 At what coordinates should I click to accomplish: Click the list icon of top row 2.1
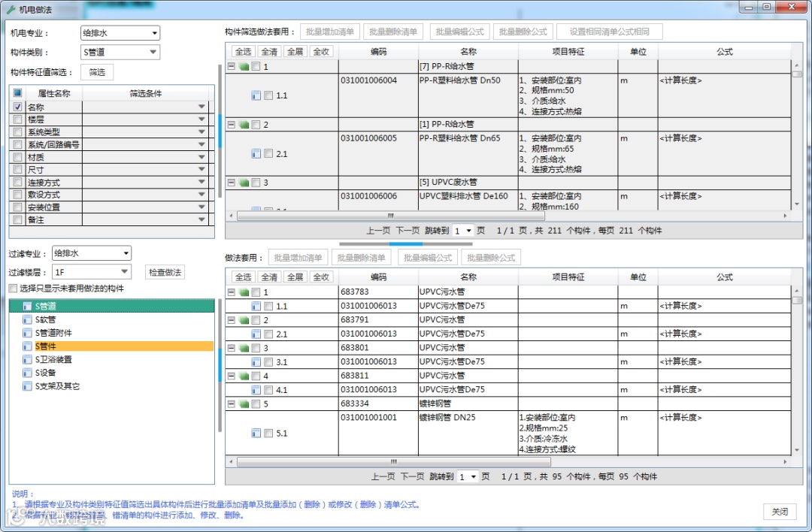[256, 154]
